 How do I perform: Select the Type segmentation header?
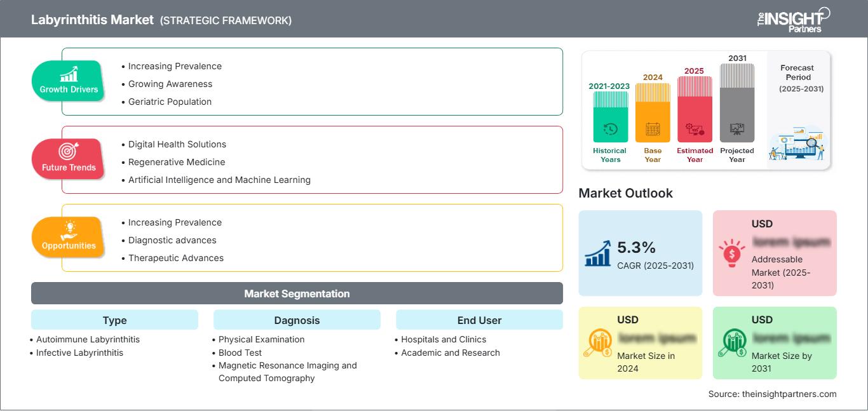coord(114,320)
